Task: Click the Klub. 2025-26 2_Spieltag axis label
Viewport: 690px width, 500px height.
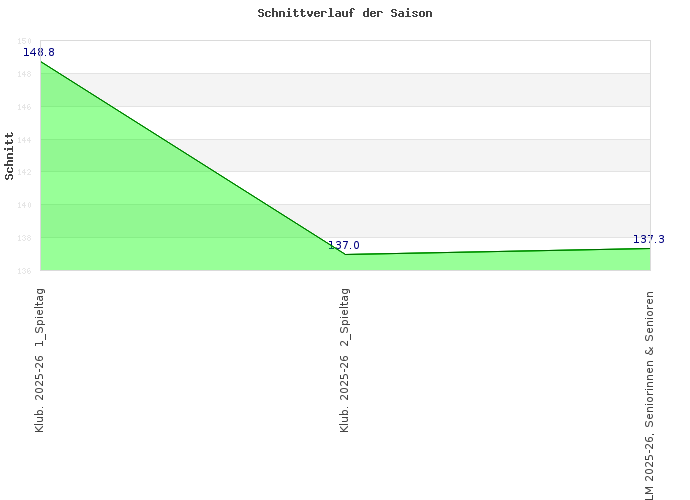Action: (345, 360)
